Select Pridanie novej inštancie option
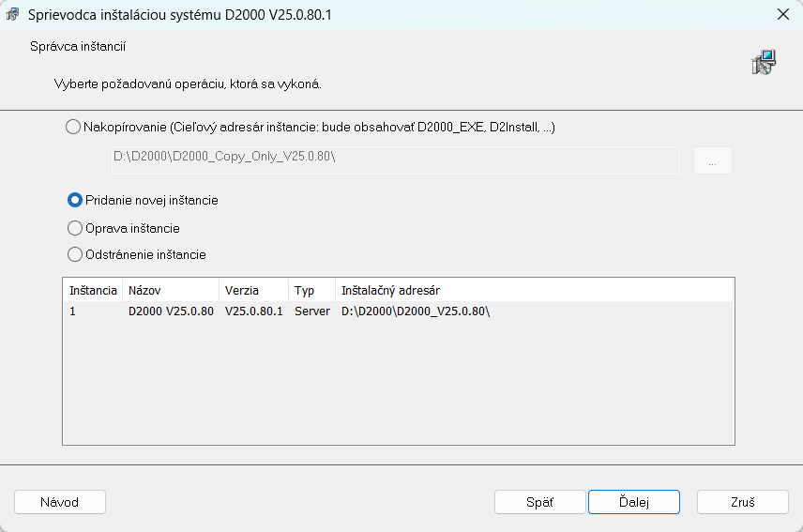 pos(75,200)
